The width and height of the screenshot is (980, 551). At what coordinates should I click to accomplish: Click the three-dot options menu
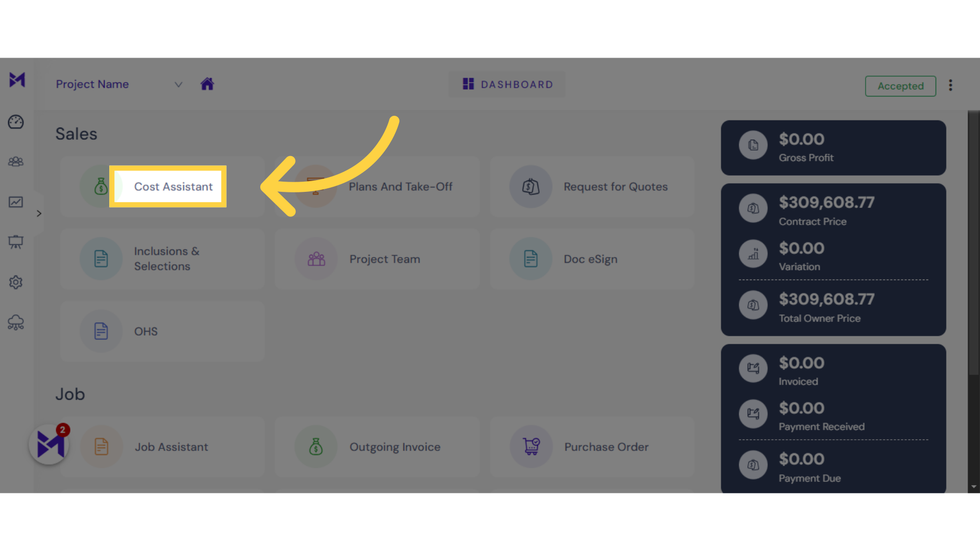(x=950, y=85)
